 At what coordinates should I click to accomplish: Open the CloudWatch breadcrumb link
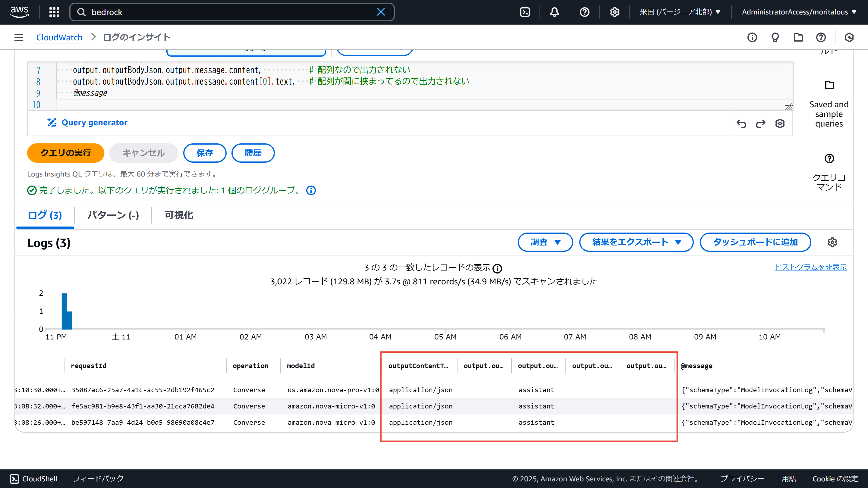pyautogui.click(x=59, y=37)
